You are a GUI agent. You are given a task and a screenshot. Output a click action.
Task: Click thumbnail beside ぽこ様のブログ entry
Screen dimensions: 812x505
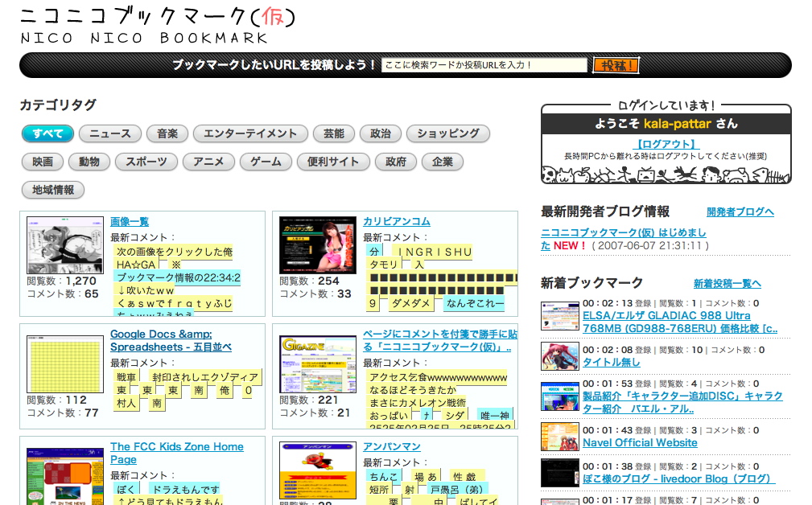[560, 472]
